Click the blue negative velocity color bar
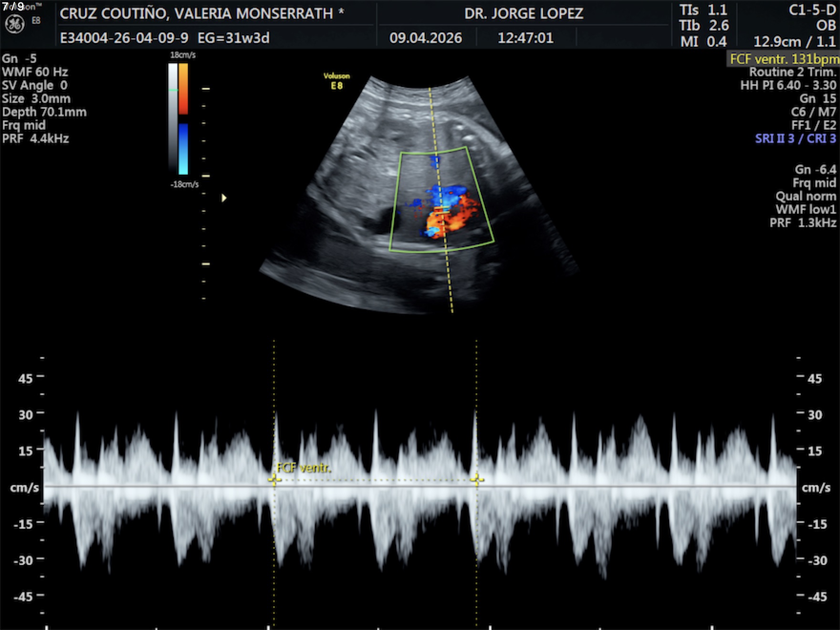Viewport: 840px width, 630px height. pyautogui.click(x=183, y=149)
